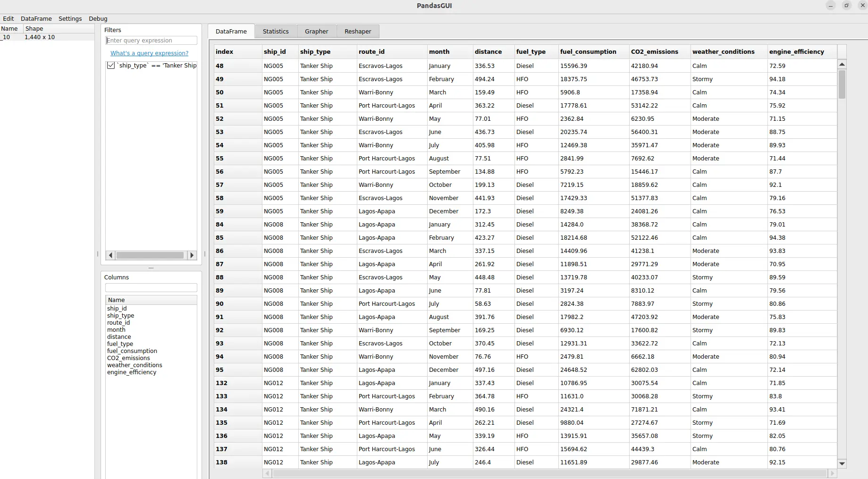
Task: Click the fuel_consumption column header
Action: 594,52
